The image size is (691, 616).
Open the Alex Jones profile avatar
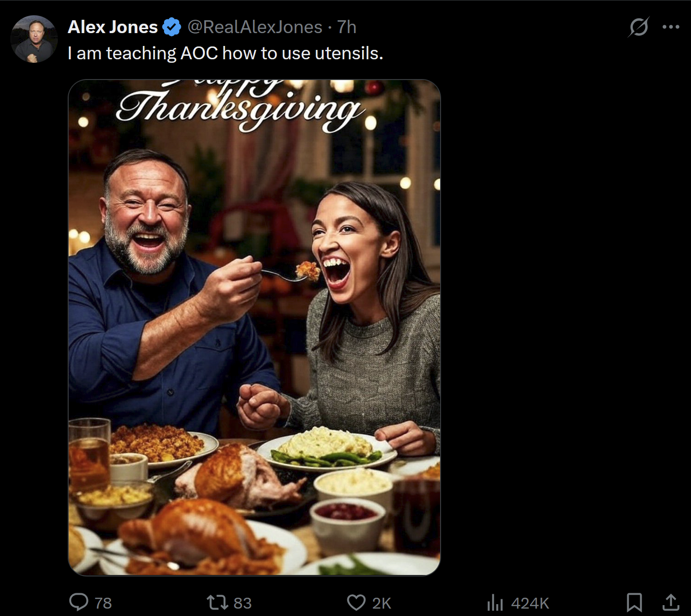(x=34, y=39)
